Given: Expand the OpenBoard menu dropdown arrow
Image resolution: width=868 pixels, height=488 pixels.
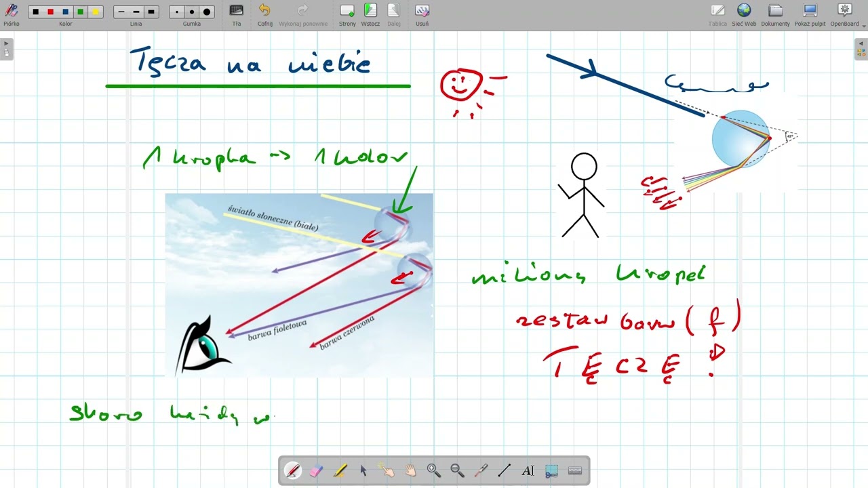Looking at the screenshot, I should tap(864, 26).
